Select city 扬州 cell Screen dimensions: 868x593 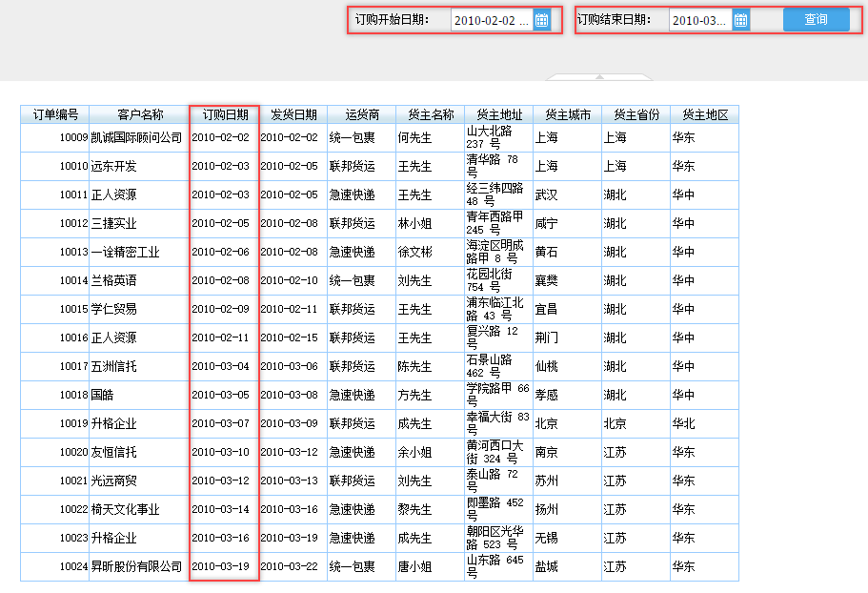click(x=568, y=509)
